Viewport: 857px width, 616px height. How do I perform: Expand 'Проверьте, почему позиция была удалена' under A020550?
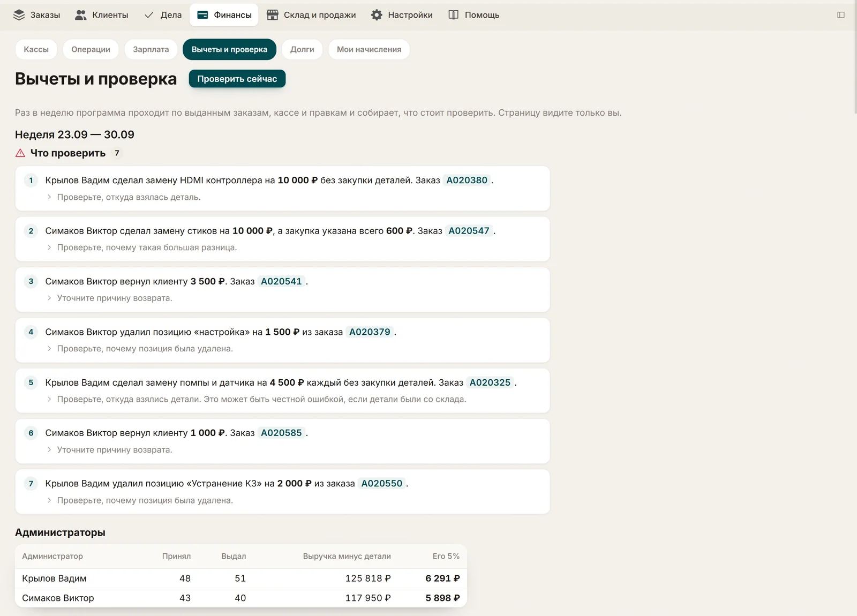pyautogui.click(x=139, y=500)
